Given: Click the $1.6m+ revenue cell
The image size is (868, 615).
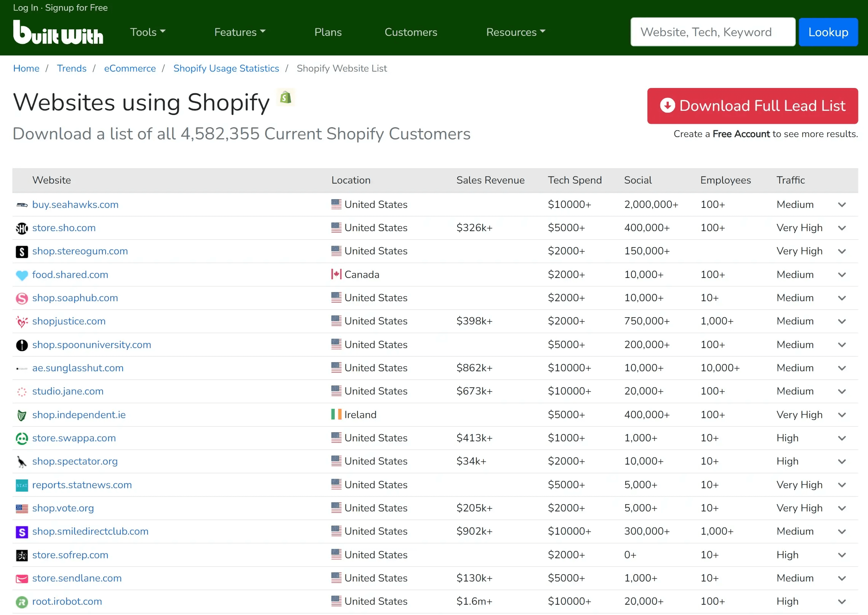Looking at the screenshot, I should click(474, 601).
